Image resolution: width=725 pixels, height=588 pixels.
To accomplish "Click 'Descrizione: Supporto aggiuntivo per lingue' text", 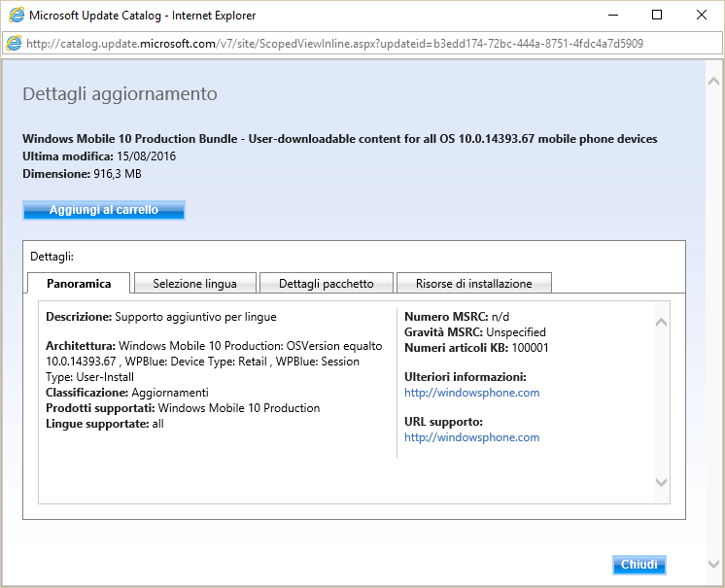I will [161, 317].
